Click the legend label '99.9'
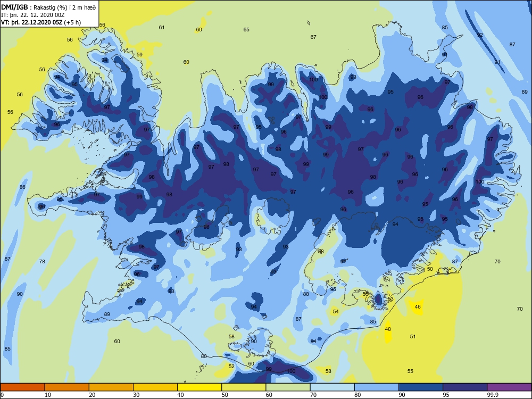 (x=493, y=395)
